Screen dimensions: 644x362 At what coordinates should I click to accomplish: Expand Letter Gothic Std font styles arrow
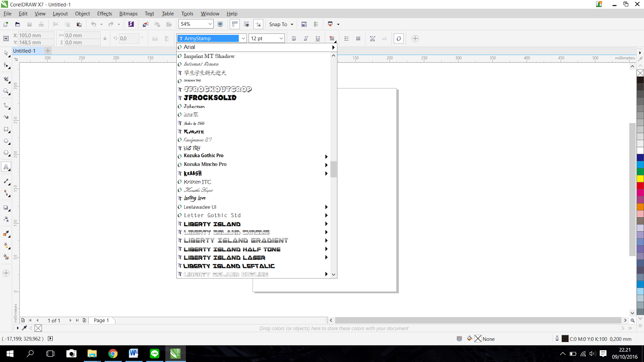coord(326,216)
